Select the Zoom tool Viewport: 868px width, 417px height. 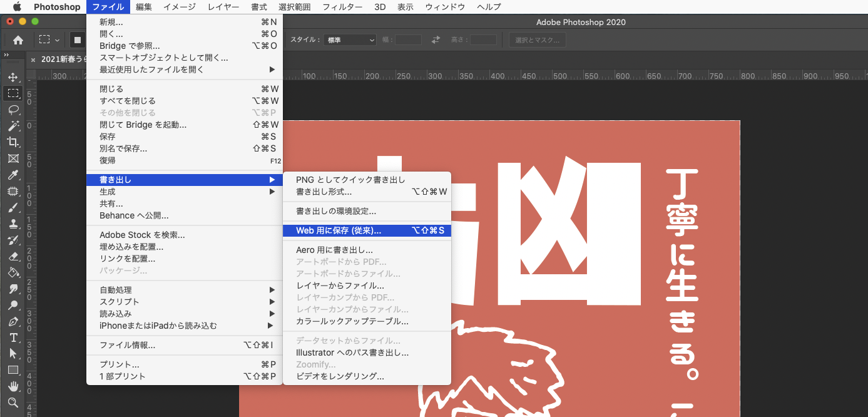(13, 403)
